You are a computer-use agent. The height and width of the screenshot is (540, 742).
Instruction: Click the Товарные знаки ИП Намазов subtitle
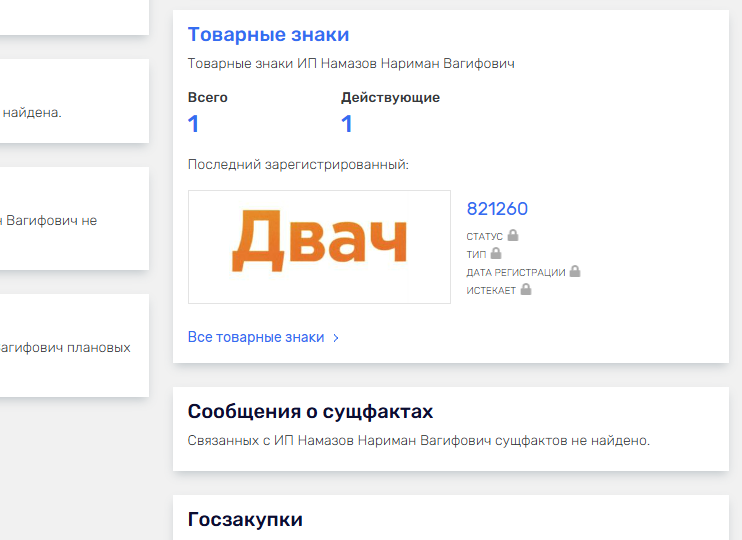(351, 63)
